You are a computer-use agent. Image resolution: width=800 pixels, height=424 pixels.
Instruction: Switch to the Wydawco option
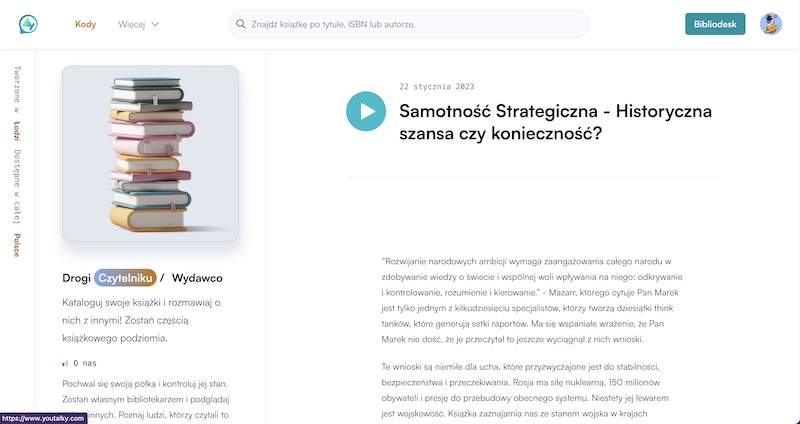pyautogui.click(x=197, y=278)
